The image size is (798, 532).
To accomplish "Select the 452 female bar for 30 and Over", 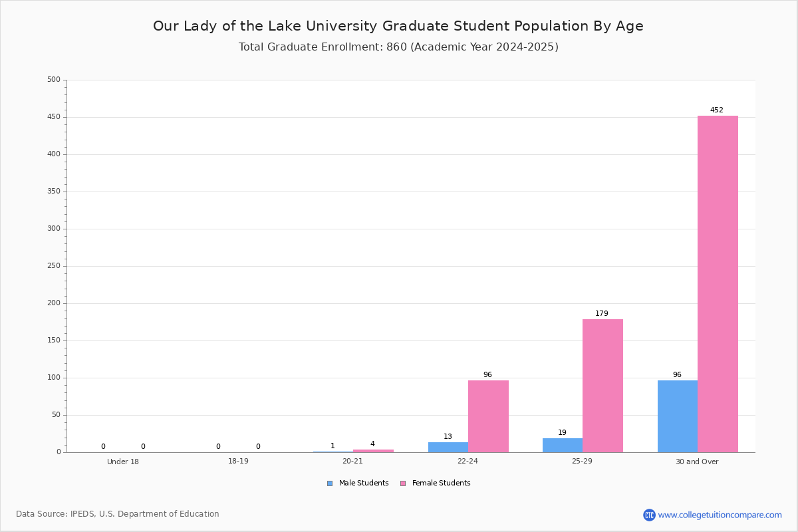I will click(x=718, y=284).
